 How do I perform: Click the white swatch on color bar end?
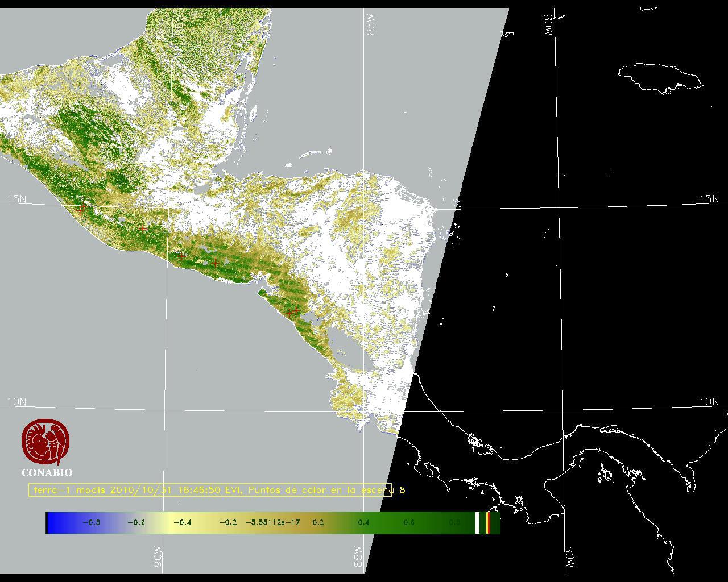[x=478, y=522]
